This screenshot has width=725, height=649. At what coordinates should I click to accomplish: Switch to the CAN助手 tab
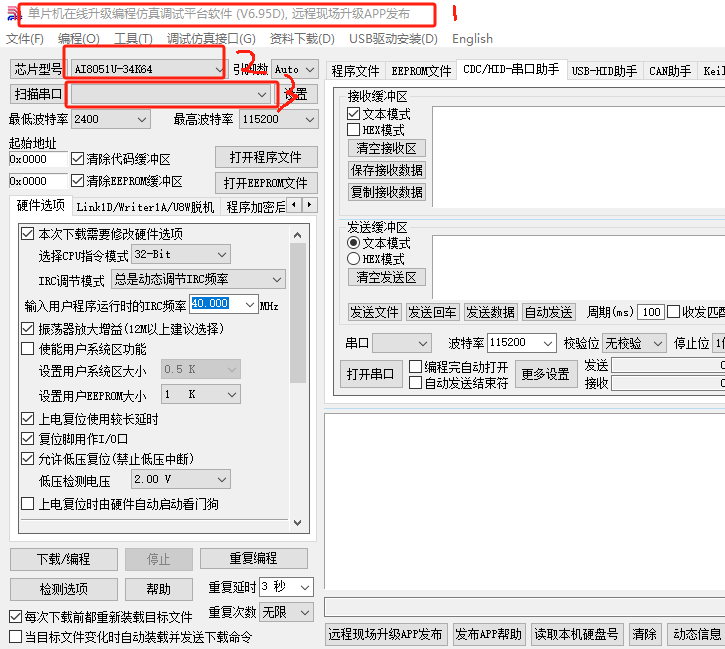click(670, 71)
